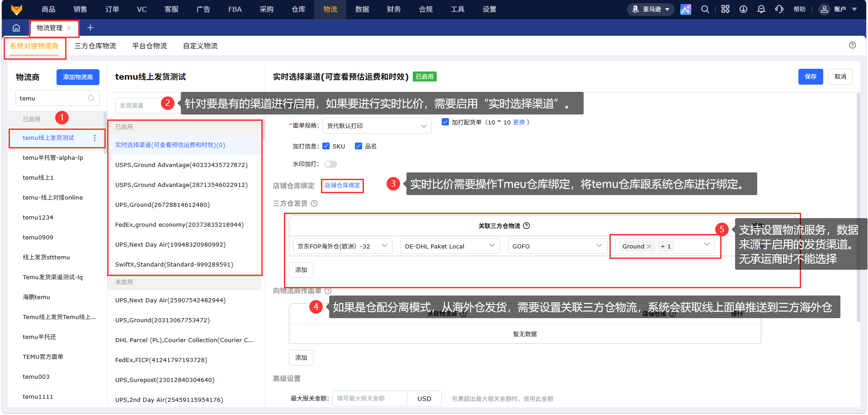Go to the home tab icon
The width and height of the screenshot is (868, 415).
[x=16, y=28]
